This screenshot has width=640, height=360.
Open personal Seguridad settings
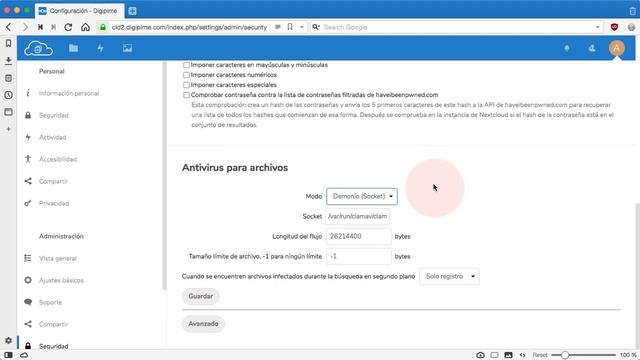pos(53,116)
